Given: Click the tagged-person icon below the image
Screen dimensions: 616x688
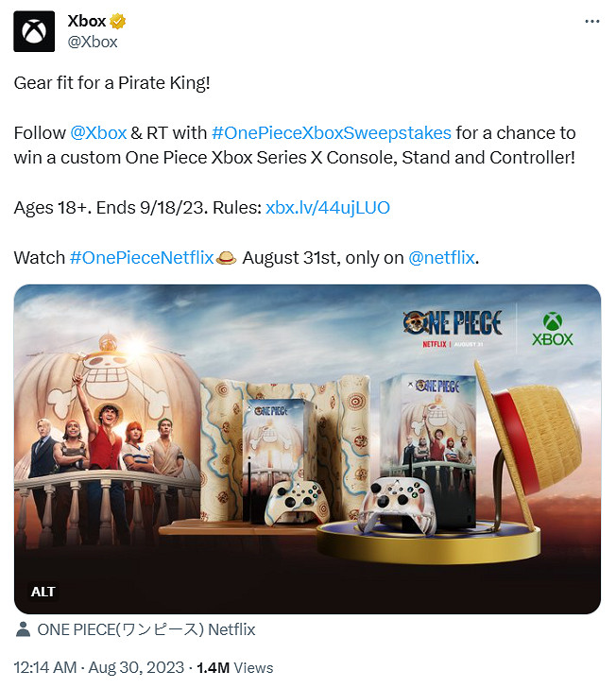Looking at the screenshot, I should (x=24, y=629).
